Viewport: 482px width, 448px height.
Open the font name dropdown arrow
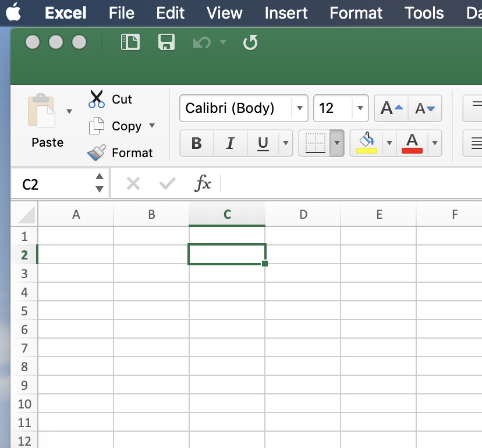coord(300,108)
